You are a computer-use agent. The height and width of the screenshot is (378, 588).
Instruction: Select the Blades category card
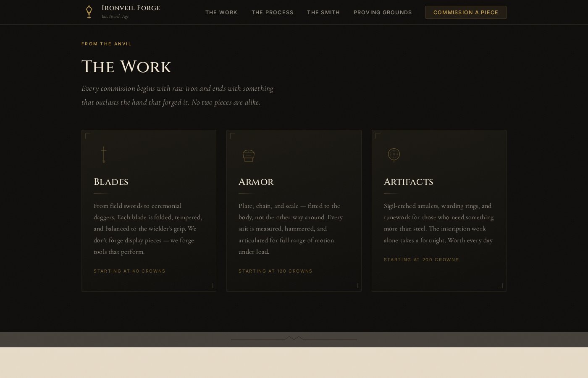(x=149, y=210)
